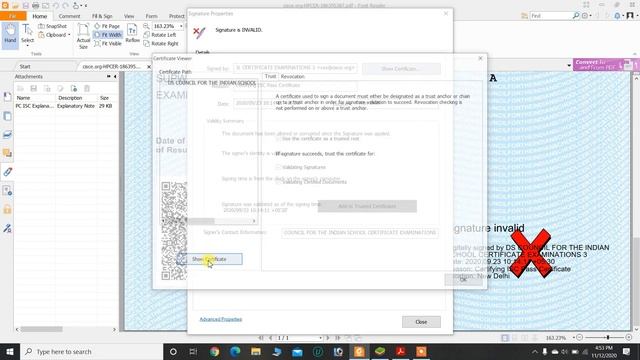Open the Protect ribbon tab
This screenshot has height=360, width=640.
click(x=176, y=16)
